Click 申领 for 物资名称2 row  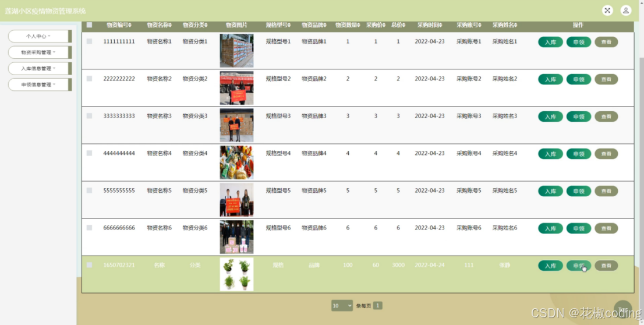[579, 79]
